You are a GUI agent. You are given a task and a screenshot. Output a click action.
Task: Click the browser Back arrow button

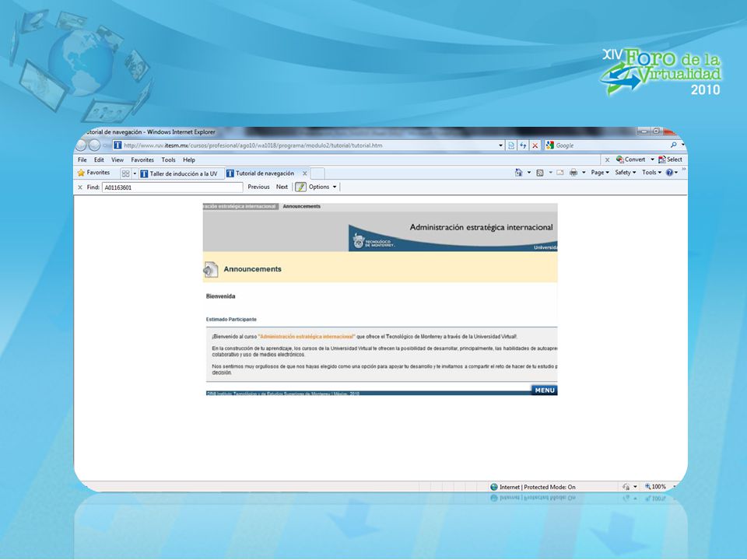pyautogui.click(x=82, y=145)
